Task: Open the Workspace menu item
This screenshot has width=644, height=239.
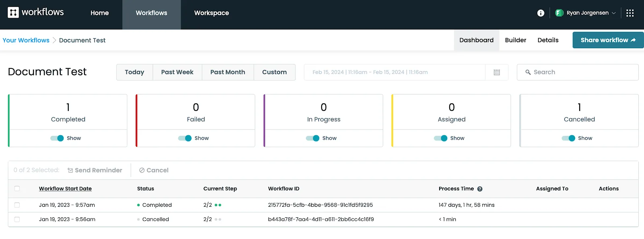Action: tap(211, 13)
